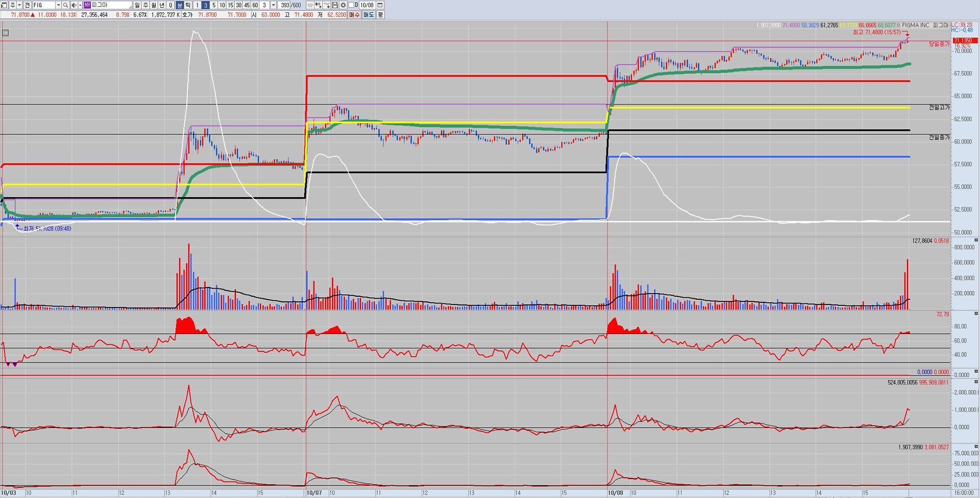Click the 호가 quote button
Image resolution: width=980 pixels, height=498 pixels.
tap(187, 15)
